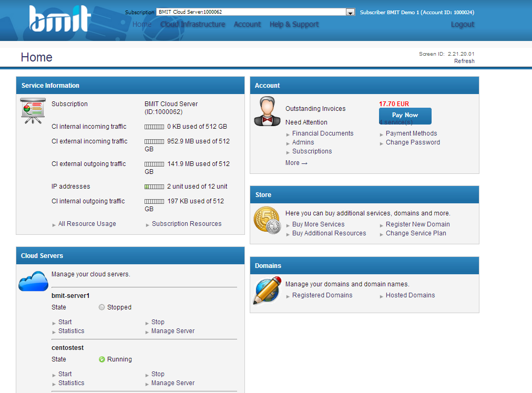Viewport: 532px width, 393px height.
Task: Click the CI external outgoing traffic usage bar
Action: coord(155,164)
